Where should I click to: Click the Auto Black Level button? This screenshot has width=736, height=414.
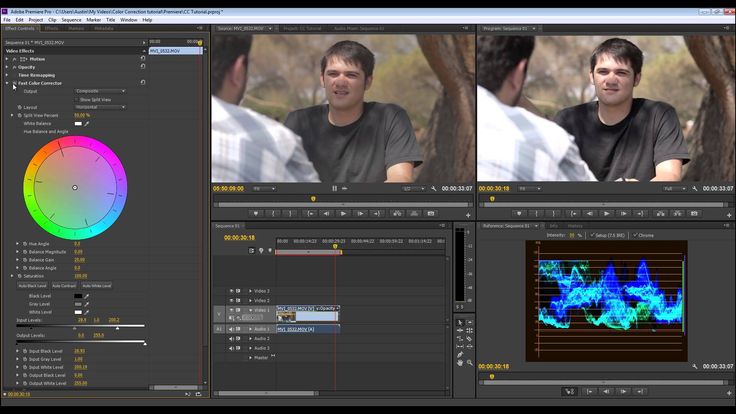(32, 286)
